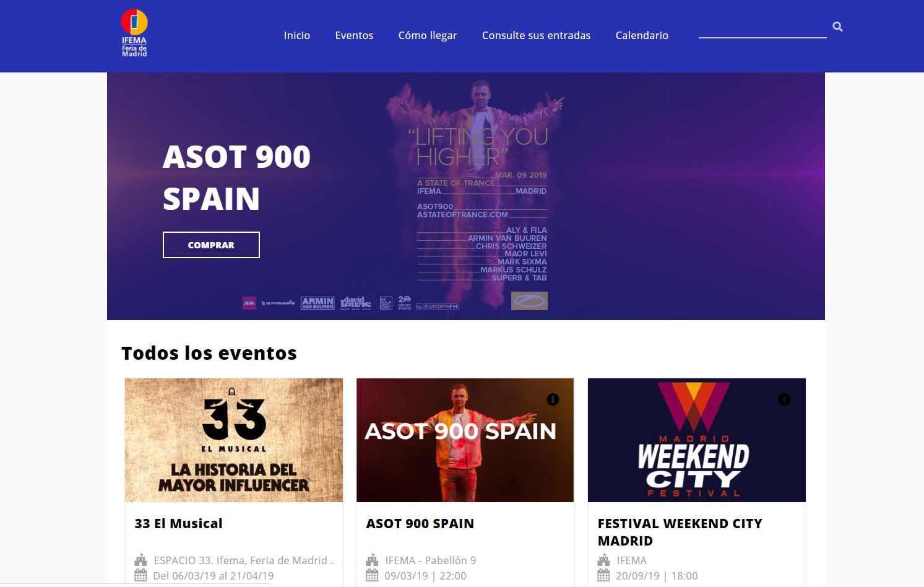Select Consulte sus entradas
Screen dimensions: 924x587
[x=536, y=35]
